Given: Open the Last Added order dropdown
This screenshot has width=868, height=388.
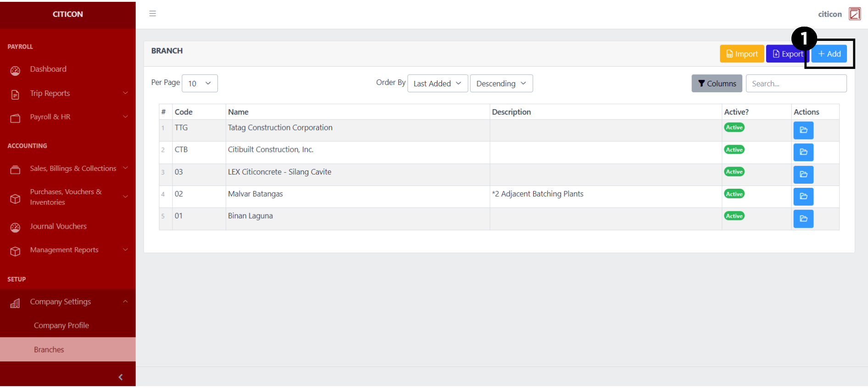Looking at the screenshot, I should coord(437,84).
